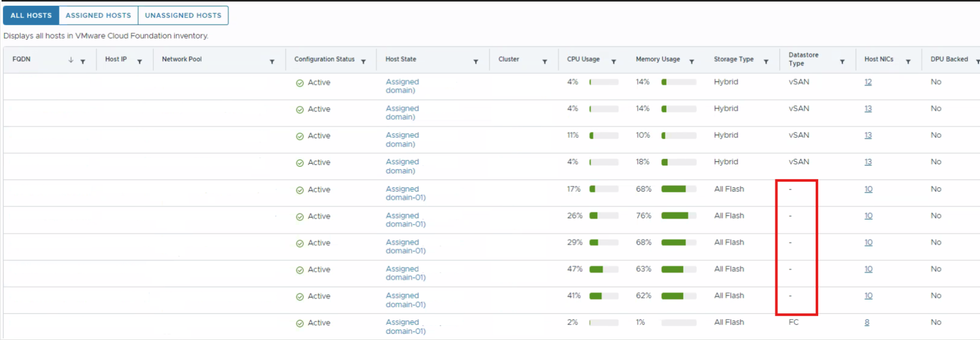Click the 76% memory usage bar

[x=678, y=216]
